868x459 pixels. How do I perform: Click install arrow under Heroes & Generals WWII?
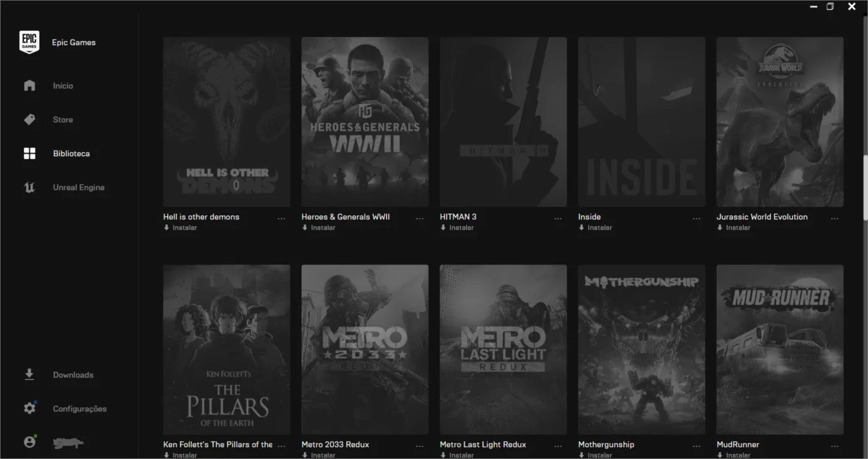[304, 228]
